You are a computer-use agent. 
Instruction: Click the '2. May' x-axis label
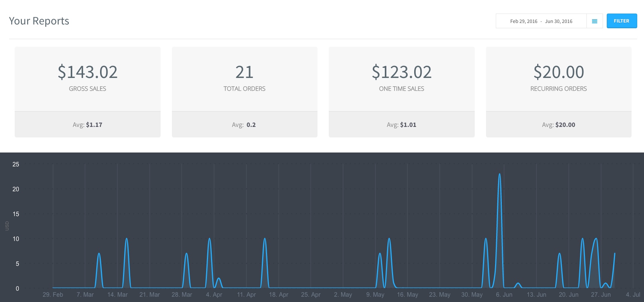[343, 294]
